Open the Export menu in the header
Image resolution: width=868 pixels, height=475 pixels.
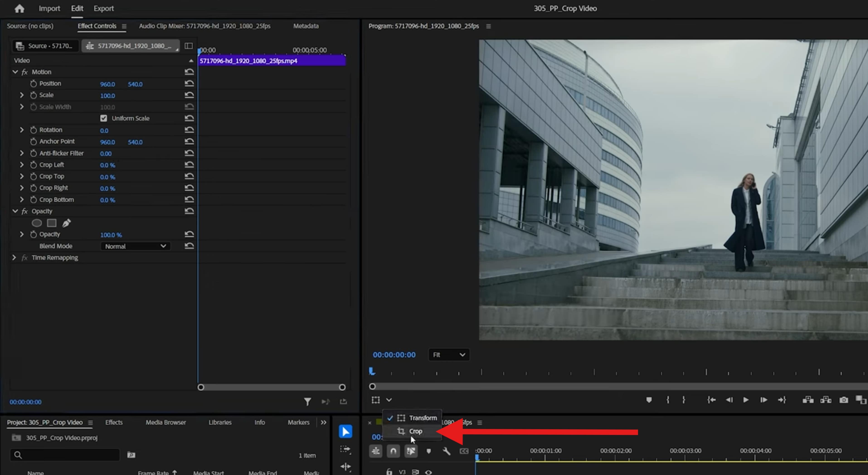click(103, 8)
